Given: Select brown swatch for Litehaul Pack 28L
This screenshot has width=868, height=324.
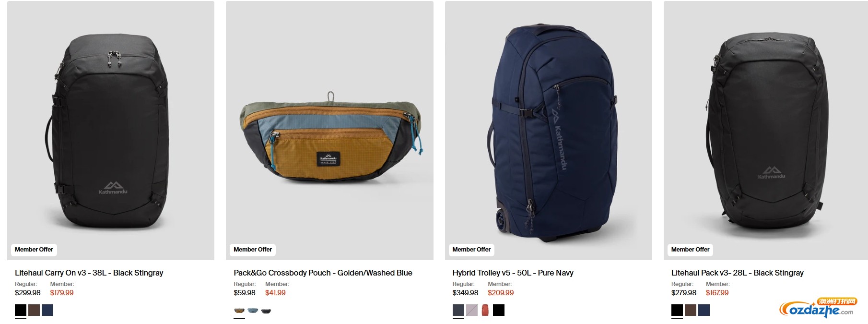Looking at the screenshot, I should point(691,310).
